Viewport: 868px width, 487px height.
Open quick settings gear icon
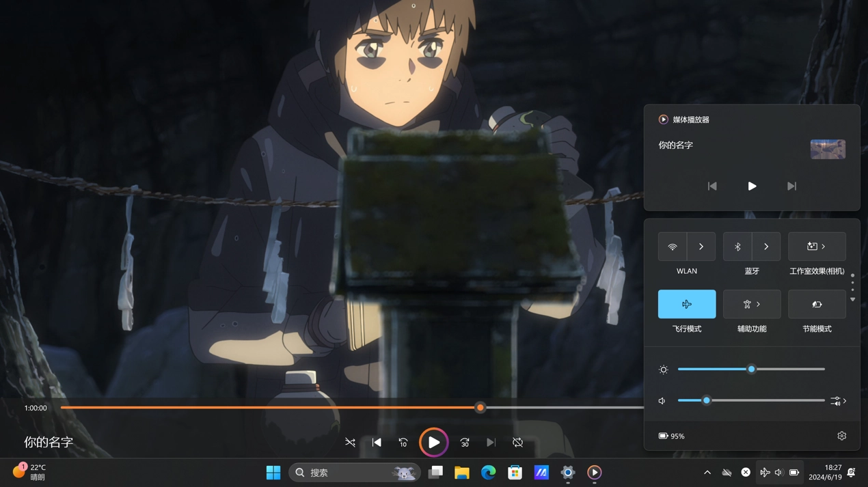[841, 436]
